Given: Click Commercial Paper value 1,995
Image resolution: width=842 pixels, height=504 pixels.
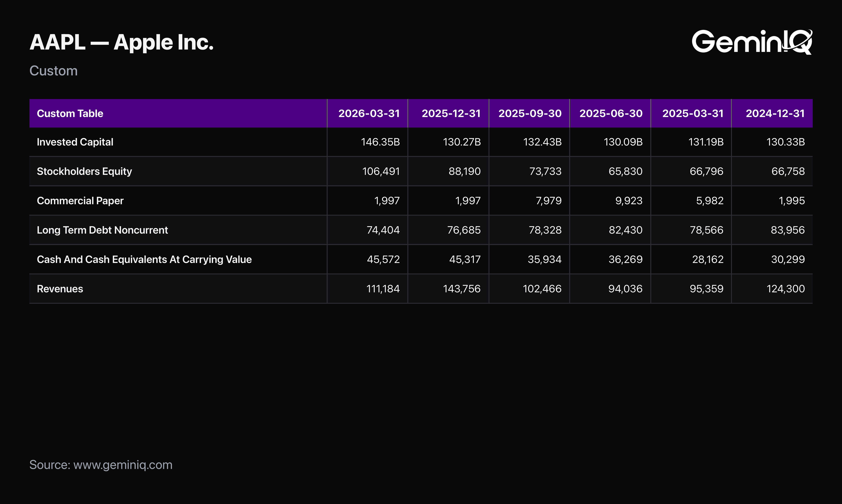Looking at the screenshot, I should point(792,201).
